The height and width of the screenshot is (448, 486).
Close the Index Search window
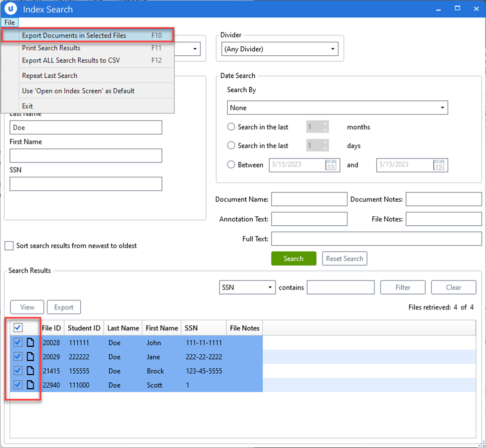(x=477, y=8)
